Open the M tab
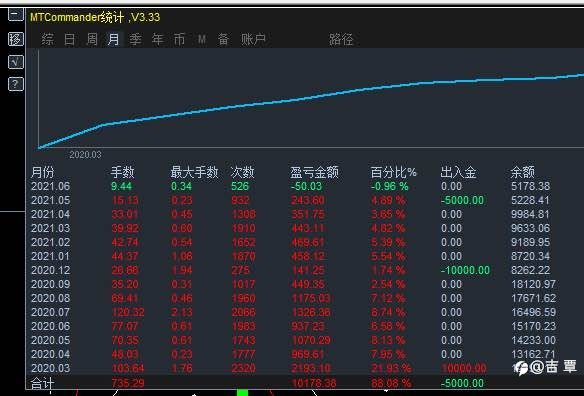 pyautogui.click(x=202, y=39)
